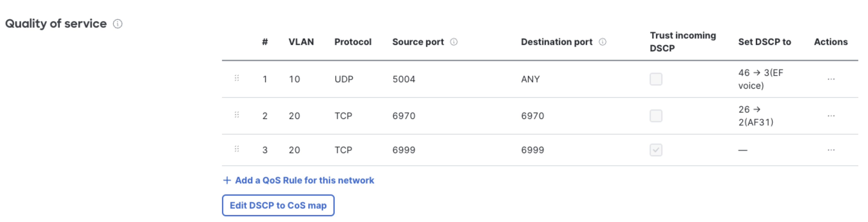This screenshot has width=868, height=222.
Task: Select the Set DSCP to column header
Action: [765, 42]
